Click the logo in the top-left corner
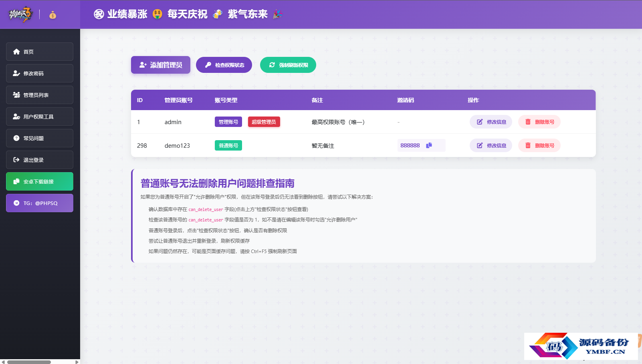Image resolution: width=642 pixels, height=364 pixels. (x=20, y=14)
